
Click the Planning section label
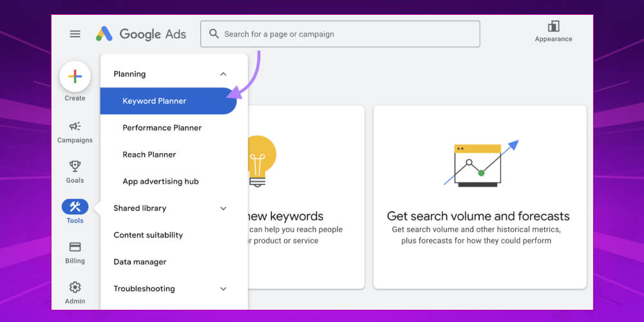click(129, 74)
